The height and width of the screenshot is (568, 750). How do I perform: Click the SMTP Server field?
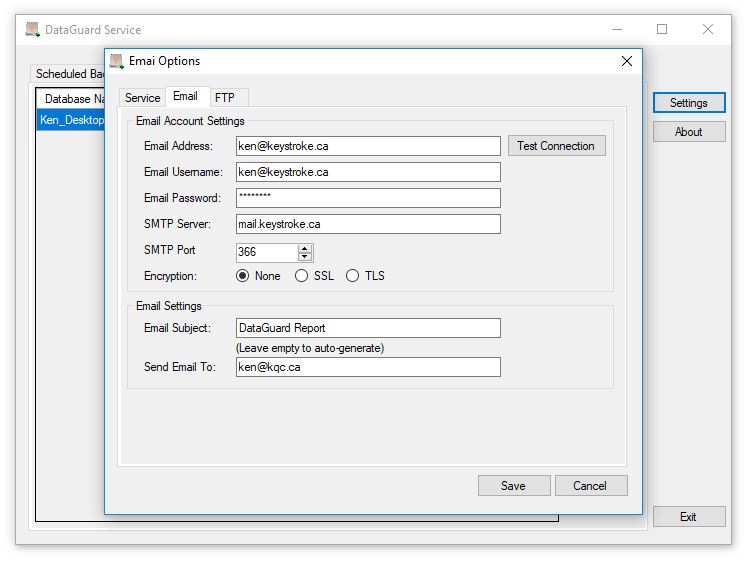pyautogui.click(x=368, y=224)
